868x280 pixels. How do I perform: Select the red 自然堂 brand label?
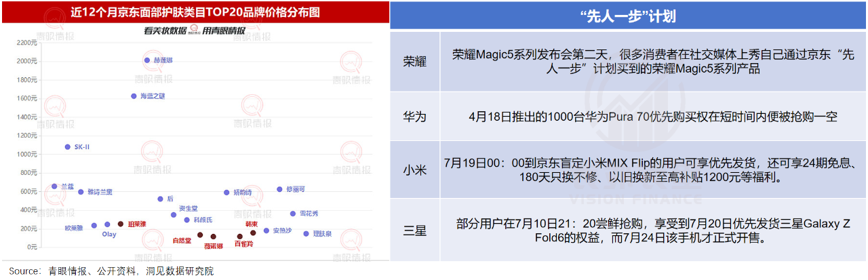(x=182, y=240)
